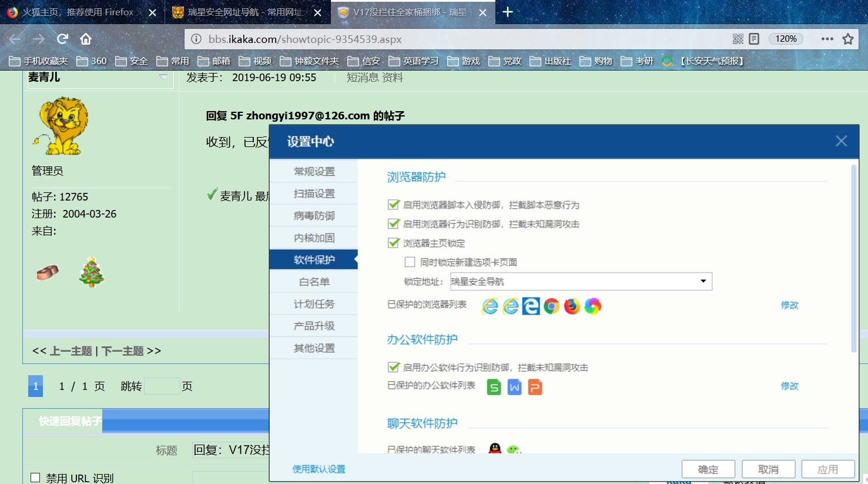Expand the dropdown arrow beside 麦青儿 username
This screenshot has width=868, height=484.
click(163, 77)
